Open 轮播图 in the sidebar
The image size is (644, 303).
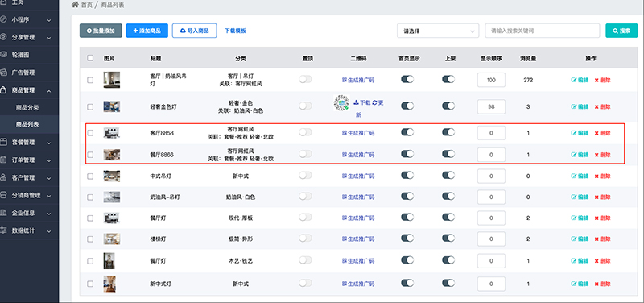21,54
